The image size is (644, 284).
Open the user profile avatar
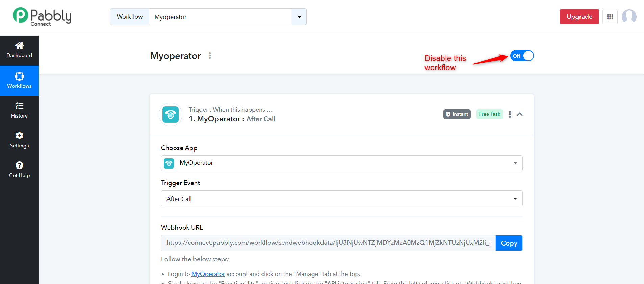[629, 16]
